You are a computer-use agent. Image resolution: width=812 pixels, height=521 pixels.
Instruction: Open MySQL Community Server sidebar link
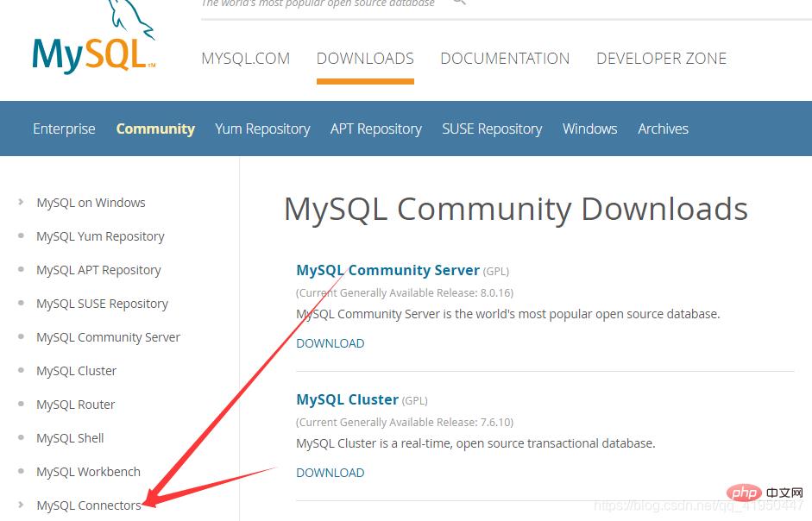[x=108, y=337]
